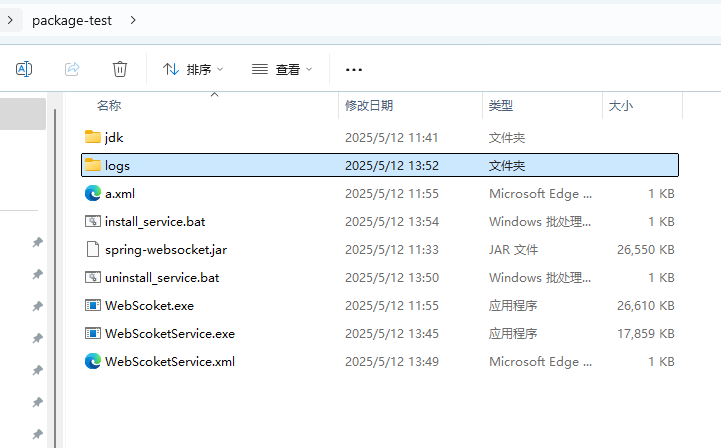Select WebScoket.exe file name
The height and width of the screenshot is (448, 721).
pyautogui.click(x=149, y=306)
